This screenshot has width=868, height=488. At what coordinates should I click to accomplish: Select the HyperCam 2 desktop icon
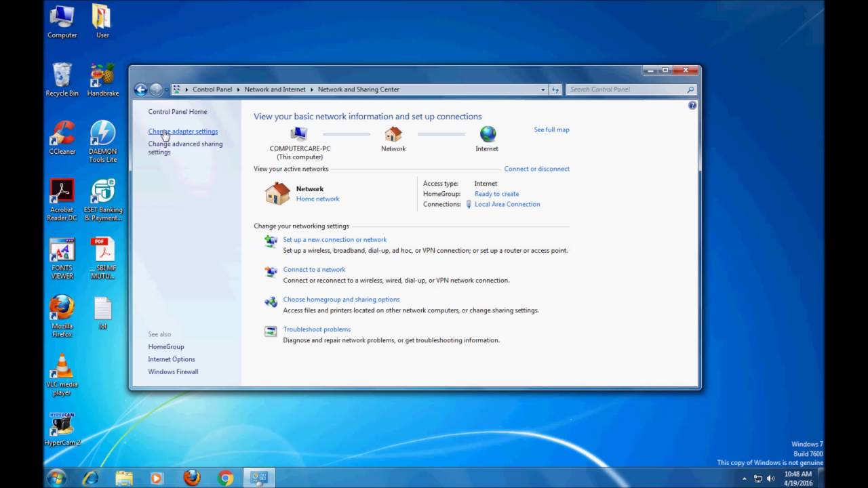tap(62, 430)
